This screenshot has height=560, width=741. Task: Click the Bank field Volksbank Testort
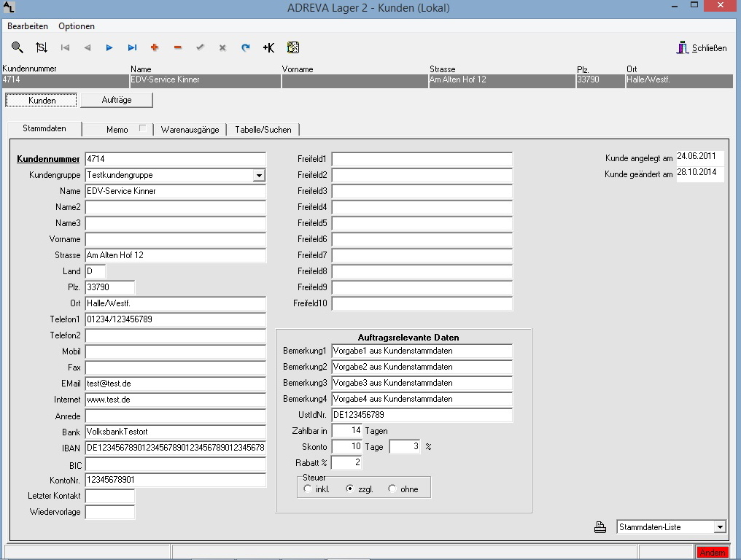coord(175,432)
